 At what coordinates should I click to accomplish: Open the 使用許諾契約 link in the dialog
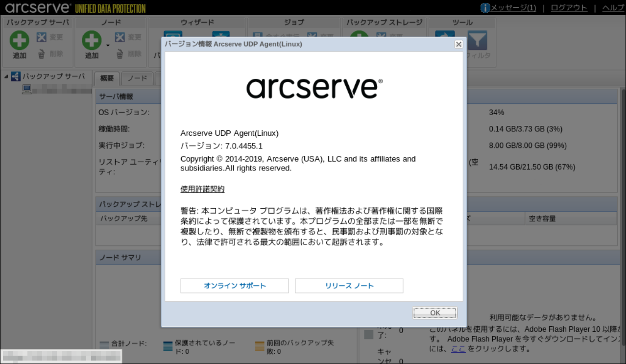pyautogui.click(x=202, y=189)
